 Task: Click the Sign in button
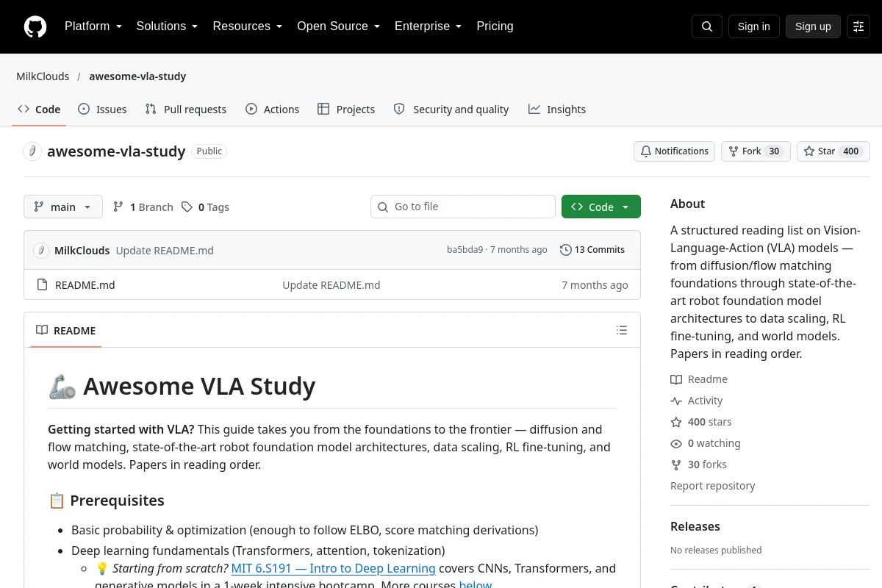pyautogui.click(x=754, y=26)
